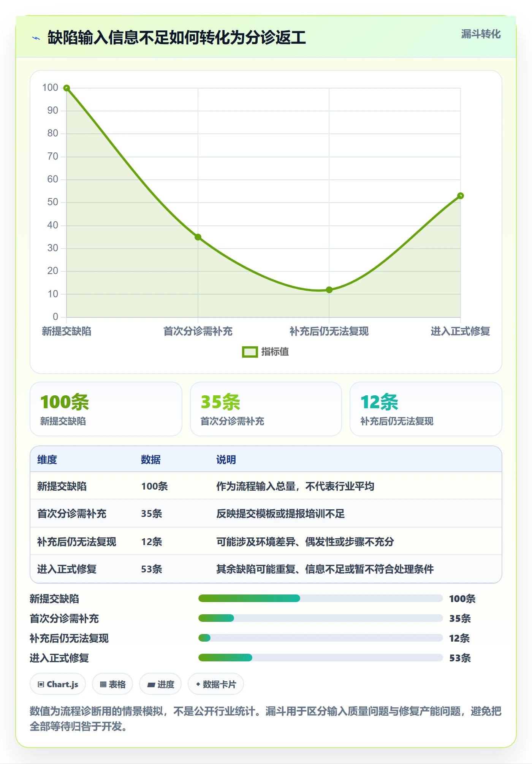This screenshot has height=764, width=532.
Task: Click the x-axis label 首次分诊需补充 under the chart
Action: coord(198,331)
